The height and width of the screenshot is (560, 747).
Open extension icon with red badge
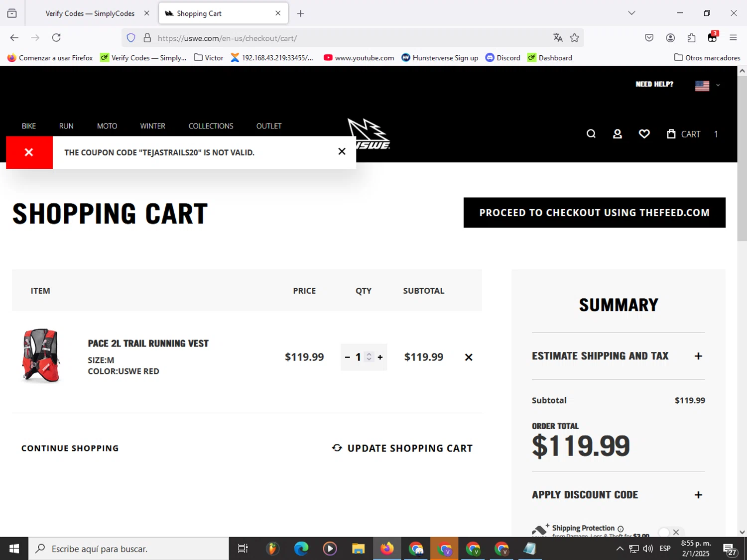point(713,37)
